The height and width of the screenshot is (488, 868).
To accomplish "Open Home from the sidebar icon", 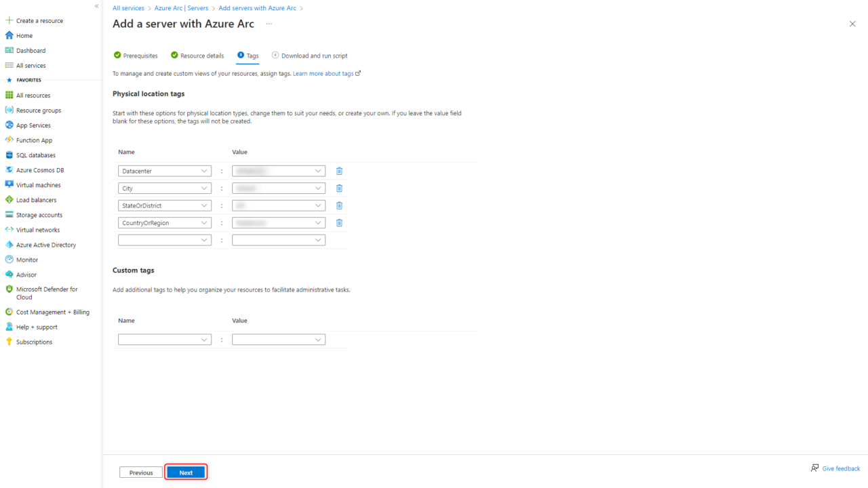I will tap(9, 35).
